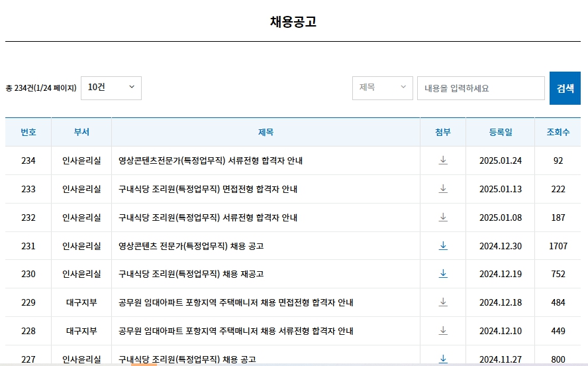Select the date 2024.12.30
Image resolution: width=588 pixels, height=366 pixels.
(x=500, y=246)
